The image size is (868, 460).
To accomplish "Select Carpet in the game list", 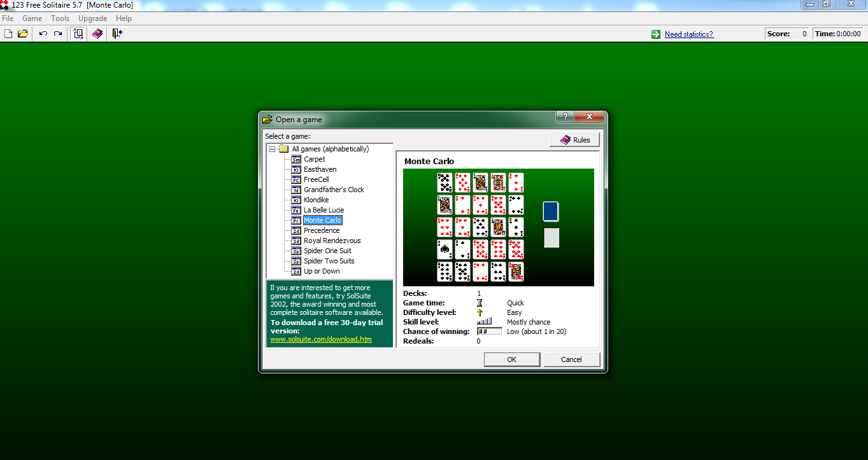I will click(315, 159).
